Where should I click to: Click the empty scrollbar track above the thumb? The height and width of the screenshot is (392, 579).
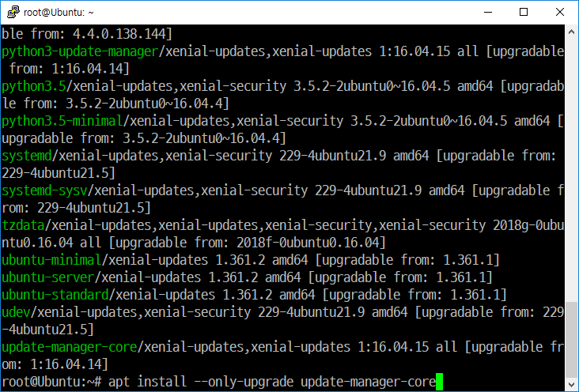coord(571,170)
